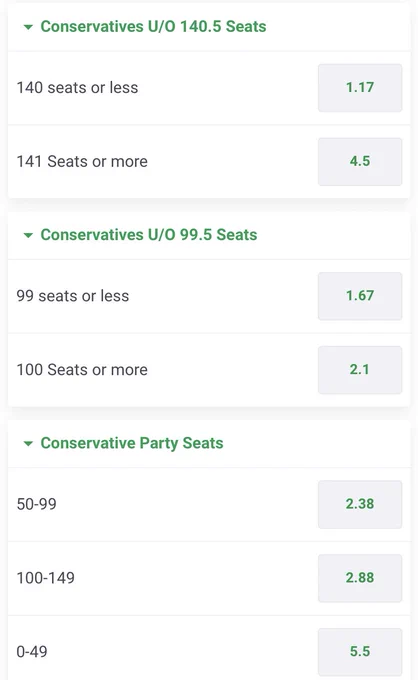Click the '140 seats or less' row label
This screenshot has height=680, width=418.
(77, 88)
